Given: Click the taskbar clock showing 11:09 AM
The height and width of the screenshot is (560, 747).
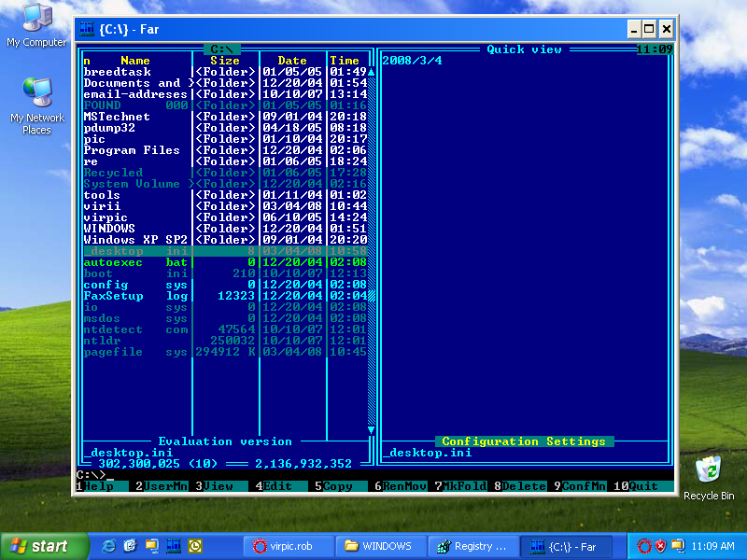Looking at the screenshot, I should (x=712, y=546).
